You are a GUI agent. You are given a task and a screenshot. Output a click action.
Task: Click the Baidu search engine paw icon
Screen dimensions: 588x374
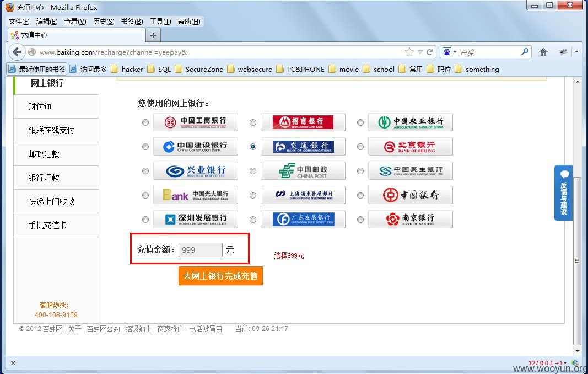click(446, 52)
